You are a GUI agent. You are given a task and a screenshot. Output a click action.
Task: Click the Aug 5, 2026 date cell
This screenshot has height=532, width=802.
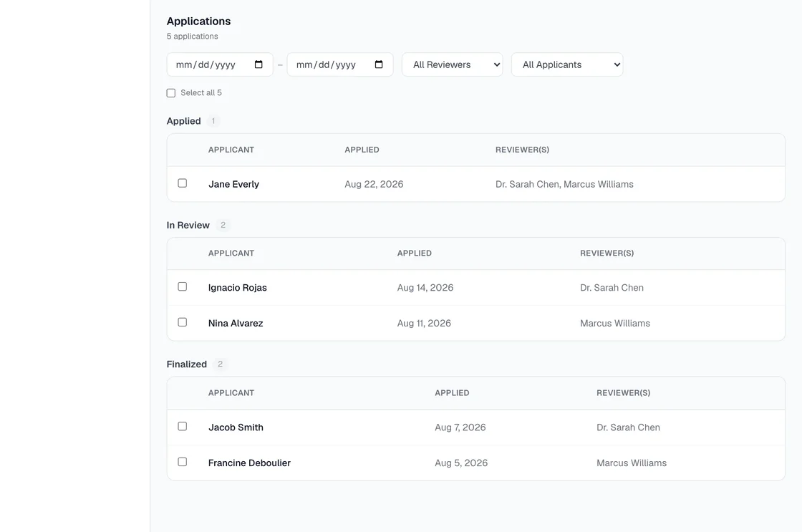(x=461, y=463)
